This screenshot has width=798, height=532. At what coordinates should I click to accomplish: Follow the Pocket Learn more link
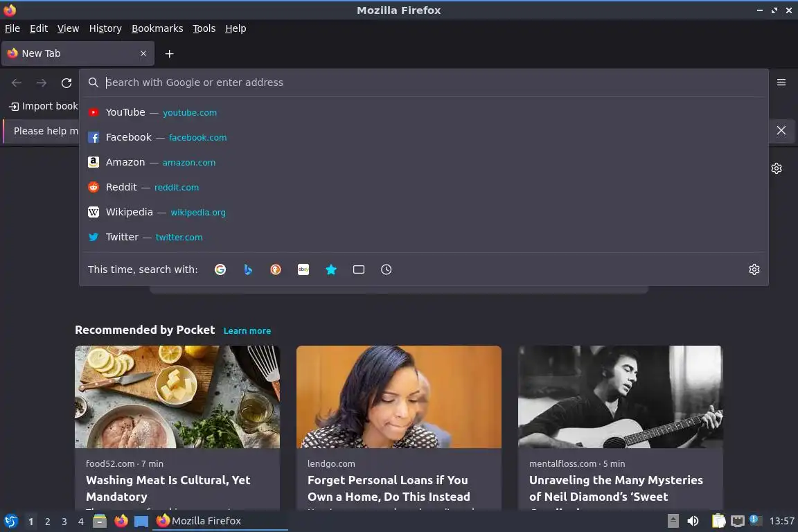coord(247,331)
